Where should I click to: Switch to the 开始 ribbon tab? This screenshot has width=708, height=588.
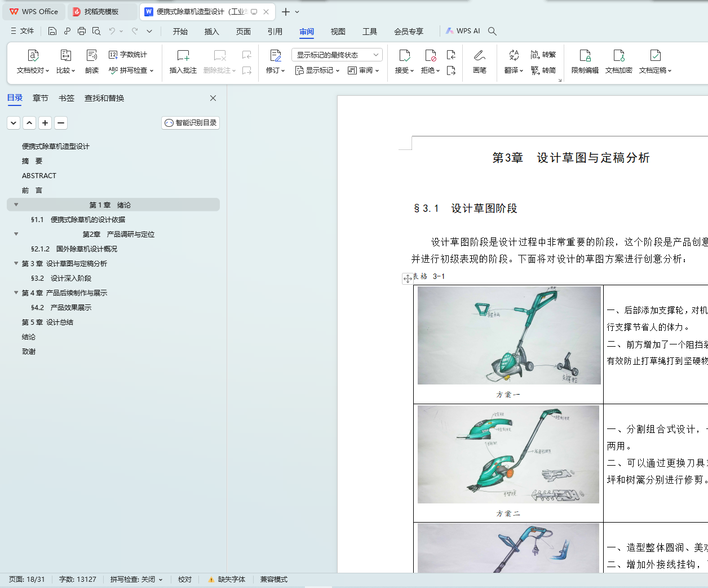180,31
